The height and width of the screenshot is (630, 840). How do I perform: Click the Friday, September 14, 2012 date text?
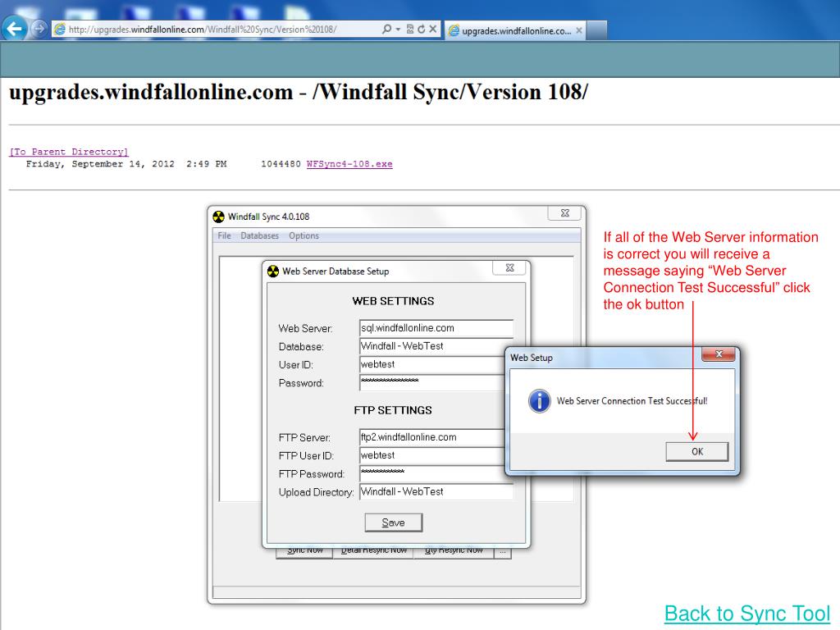pos(100,164)
